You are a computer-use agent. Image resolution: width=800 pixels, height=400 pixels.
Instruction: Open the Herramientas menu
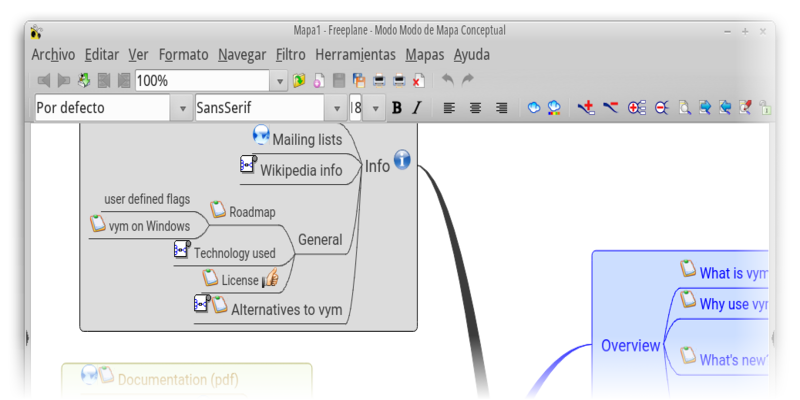pos(355,55)
